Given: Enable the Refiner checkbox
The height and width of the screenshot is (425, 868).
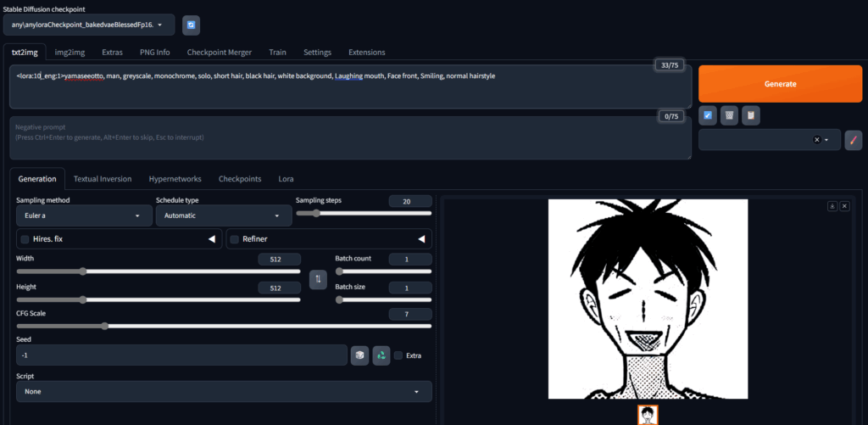Looking at the screenshot, I should coord(235,239).
